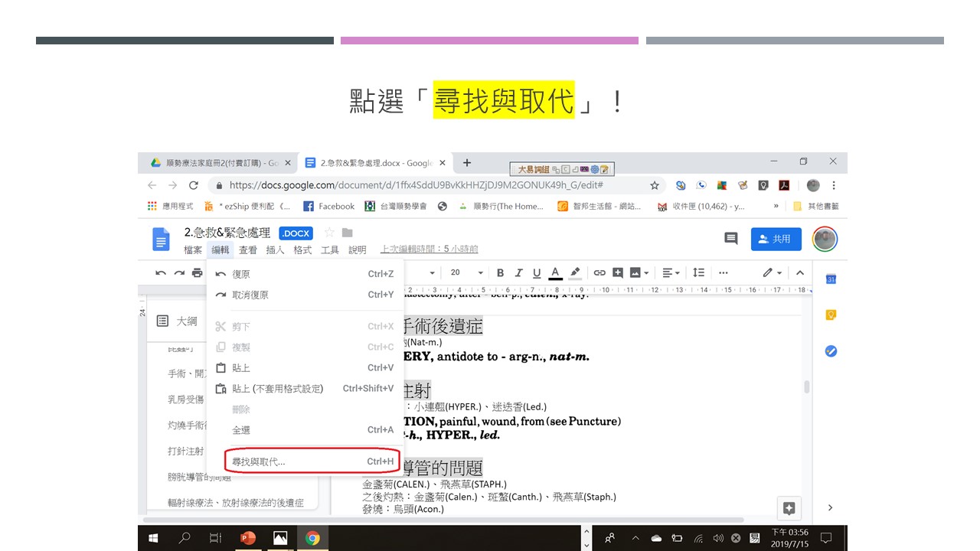This screenshot has height=551, width=980.
Task: Open the Tasks icon in side panel
Action: tap(831, 351)
